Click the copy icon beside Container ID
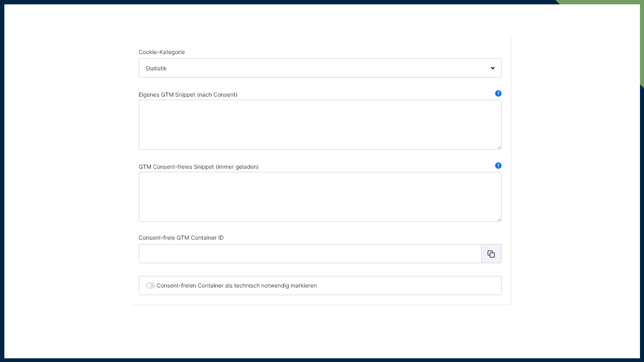 (x=491, y=254)
